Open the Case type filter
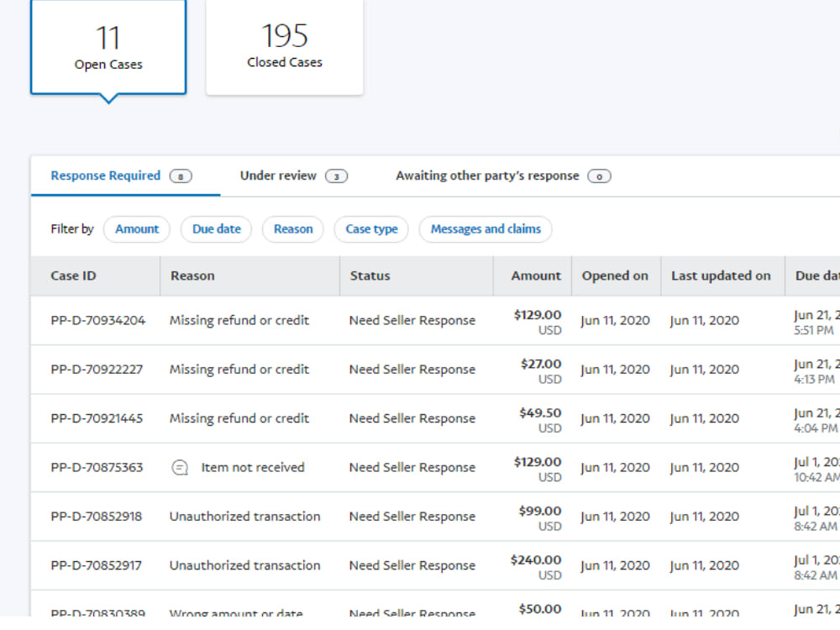 tap(371, 229)
